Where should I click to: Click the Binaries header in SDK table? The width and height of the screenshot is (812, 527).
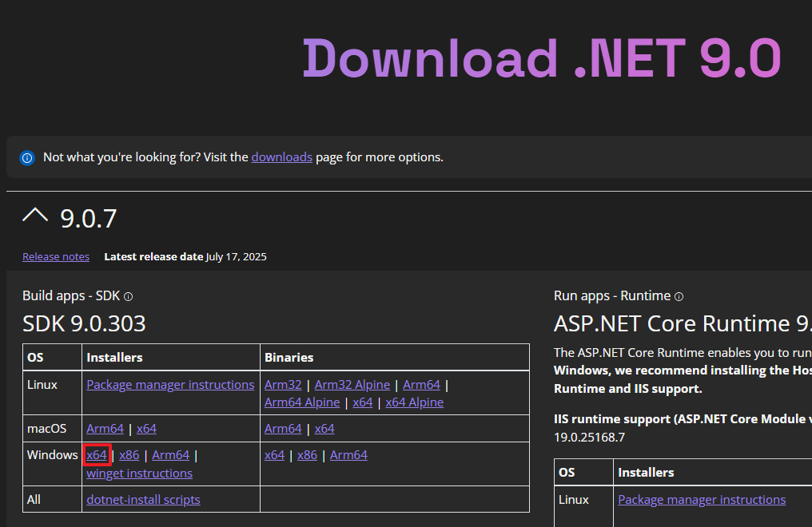pyautogui.click(x=289, y=358)
